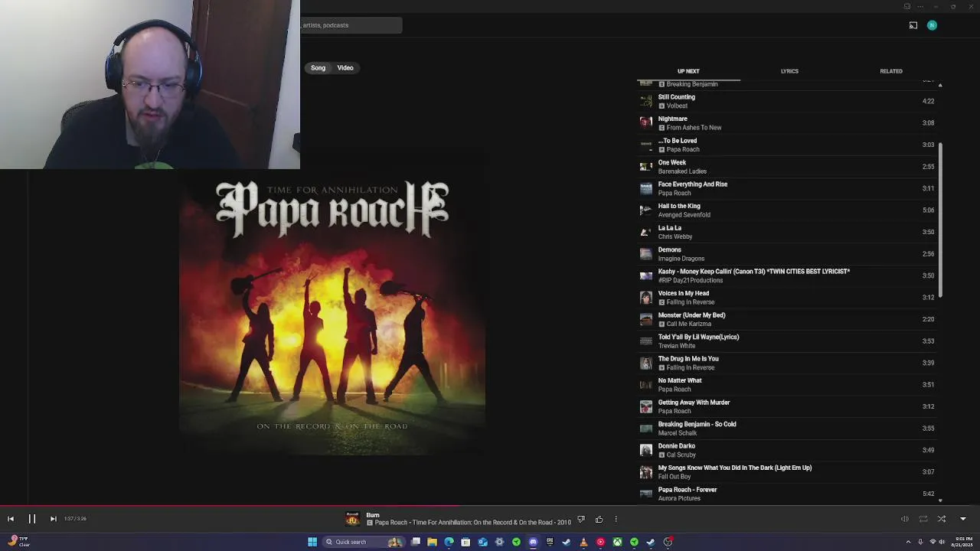980x551 pixels.
Task: Click the Papa Roach album artwork
Action: click(x=332, y=313)
